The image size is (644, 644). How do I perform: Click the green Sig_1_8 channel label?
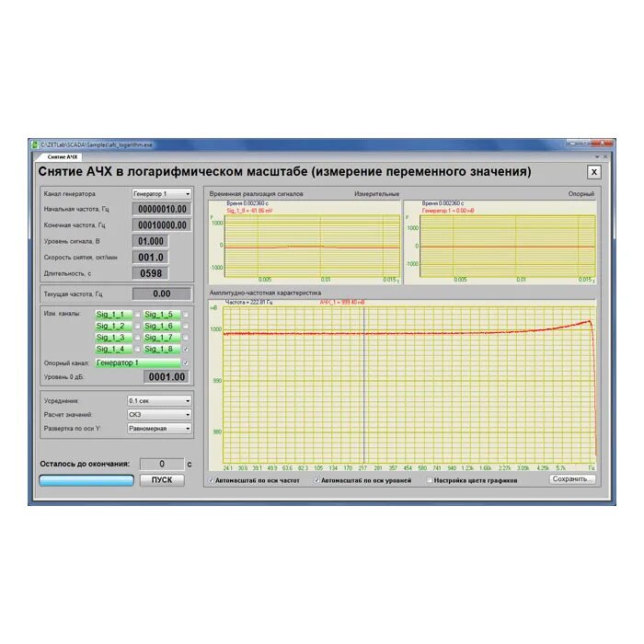click(161, 349)
